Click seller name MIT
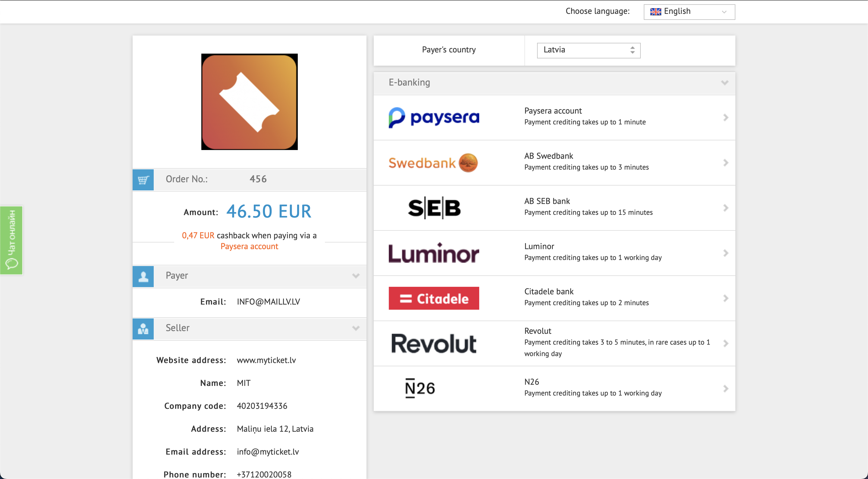 click(244, 383)
